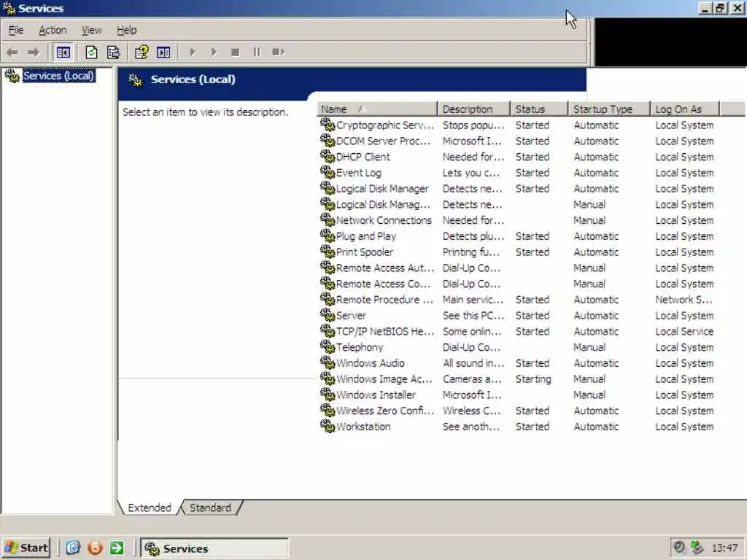The image size is (747, 560).
Task: Click the Local Service log on entry
Action: click(x=684, y=332)
